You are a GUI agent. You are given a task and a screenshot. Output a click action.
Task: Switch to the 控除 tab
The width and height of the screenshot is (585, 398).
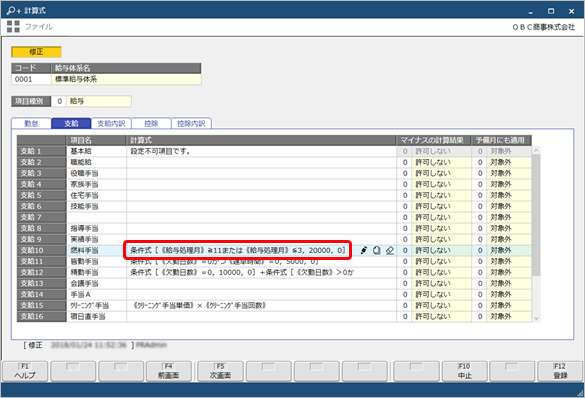pos(151,123)
